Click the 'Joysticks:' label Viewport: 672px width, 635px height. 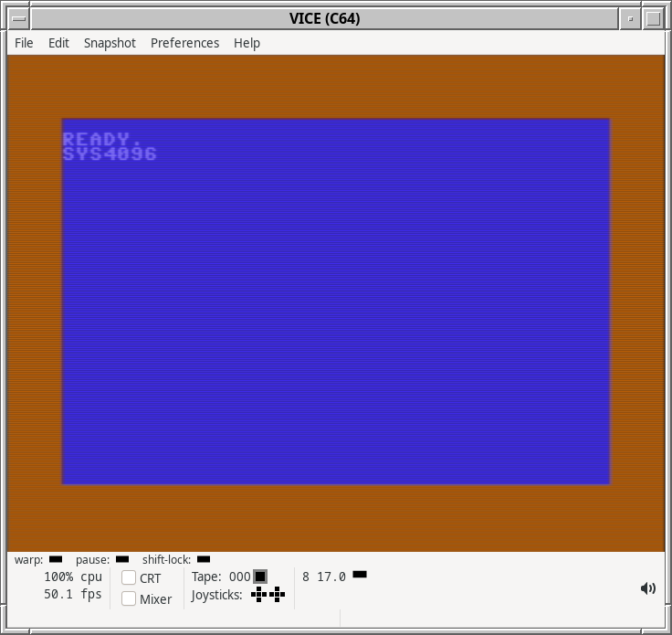[217, 595]
